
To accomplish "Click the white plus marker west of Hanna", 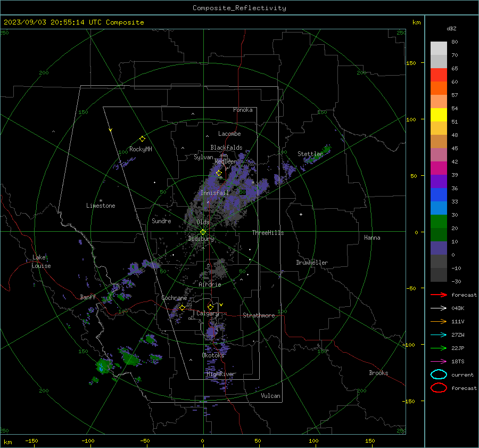I will [301, 214].
